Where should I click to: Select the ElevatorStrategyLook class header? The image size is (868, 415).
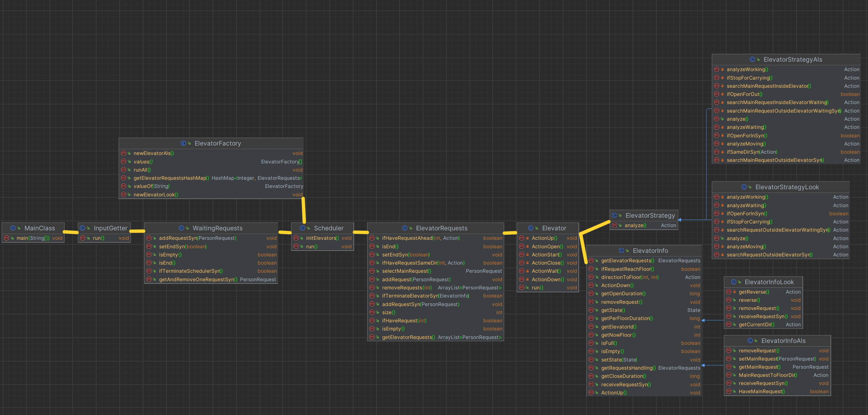(787, 187)
